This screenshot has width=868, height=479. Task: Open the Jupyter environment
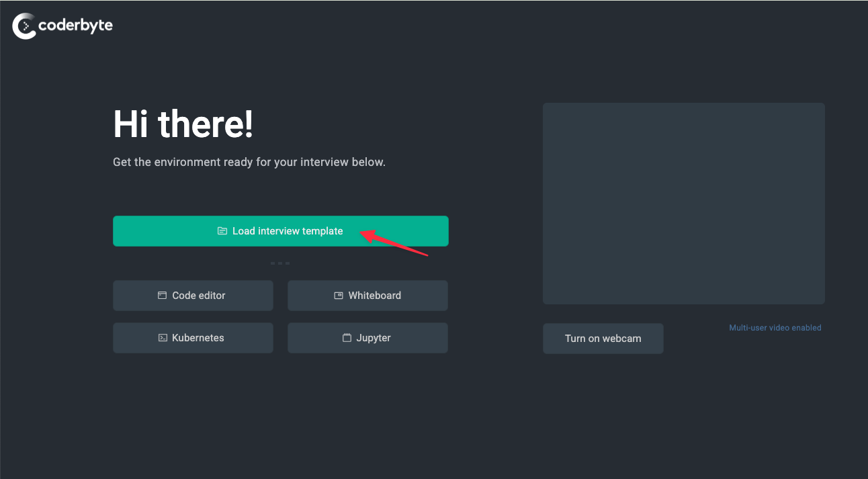point(373,338)
